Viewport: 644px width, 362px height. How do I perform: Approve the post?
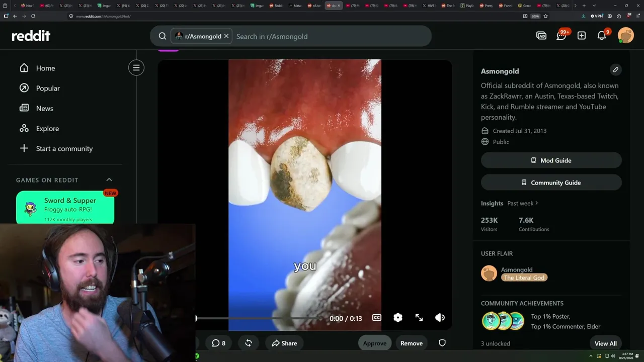point(375,343)
